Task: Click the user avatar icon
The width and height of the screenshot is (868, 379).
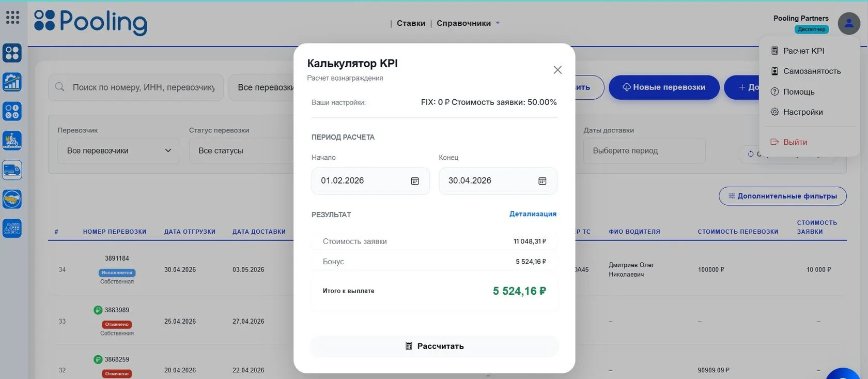Action: (x=849, y=23)
